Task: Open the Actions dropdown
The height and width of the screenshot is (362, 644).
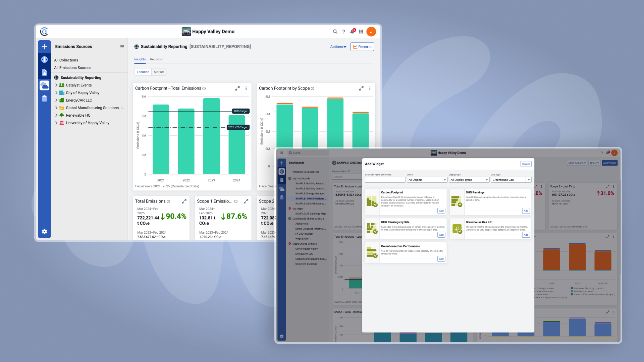Action: (x=338, y=47)
